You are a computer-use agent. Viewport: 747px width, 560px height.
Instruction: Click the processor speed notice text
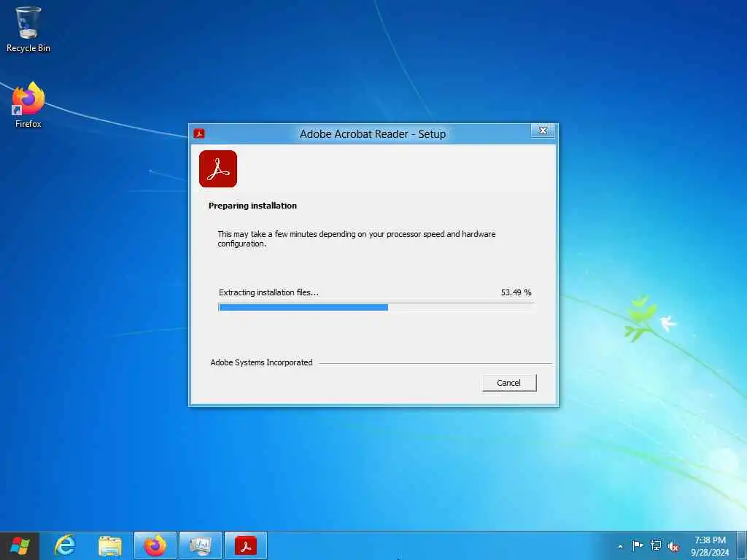[356, 238]
